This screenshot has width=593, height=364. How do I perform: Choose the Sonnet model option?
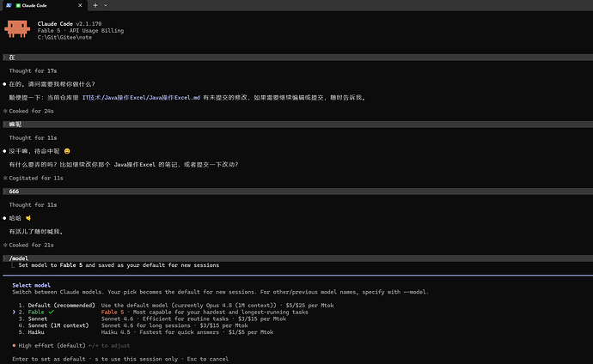(x=33, y=318)
